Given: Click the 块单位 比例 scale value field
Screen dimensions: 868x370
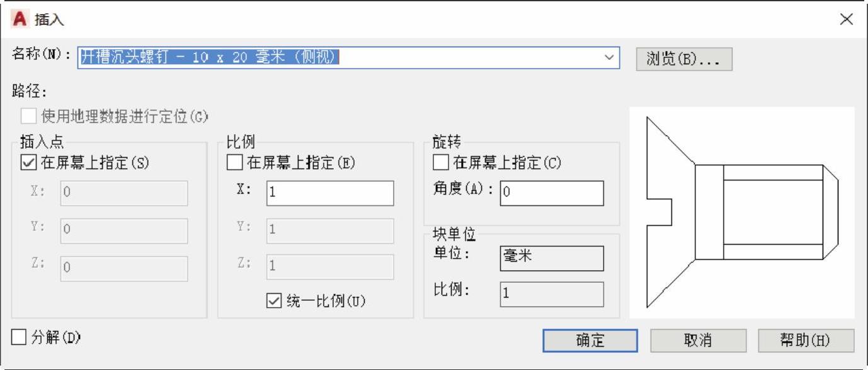Looking at the screenshot, I should 551,294.
